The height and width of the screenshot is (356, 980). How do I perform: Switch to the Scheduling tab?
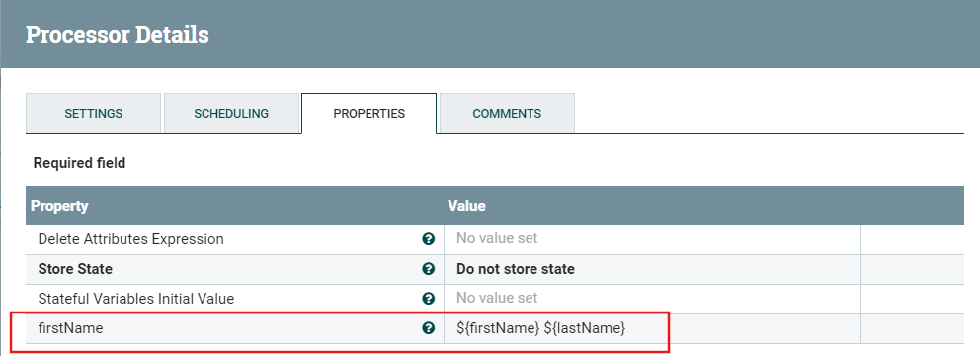[x=231, y=114]
